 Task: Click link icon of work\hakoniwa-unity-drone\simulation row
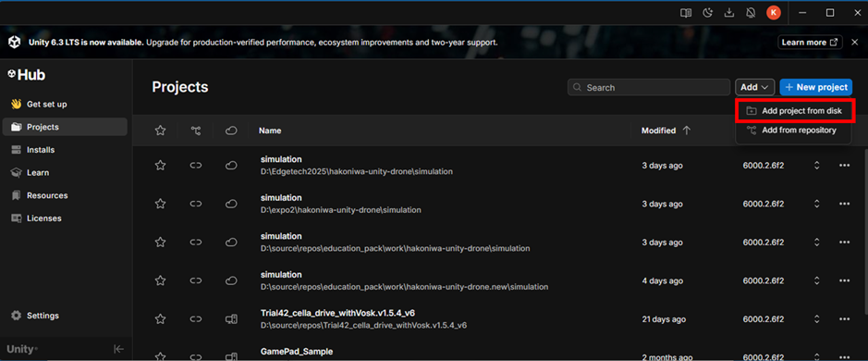(x=195, y=243)
